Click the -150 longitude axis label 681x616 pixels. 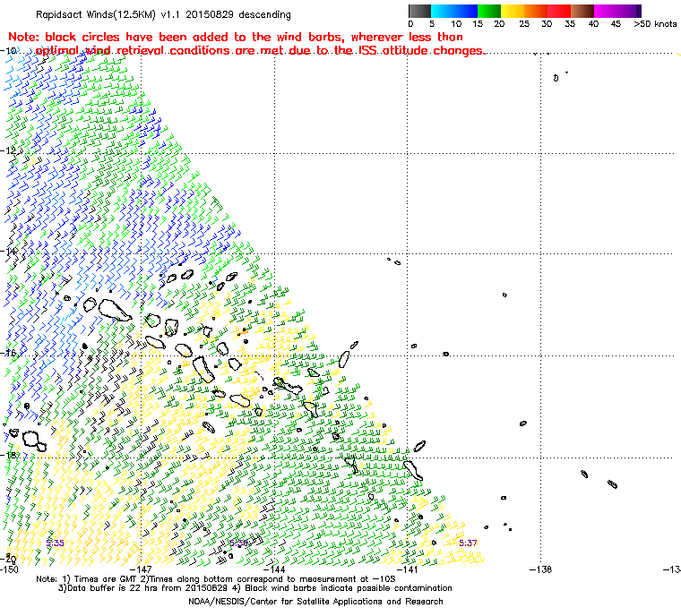(9, 569)
